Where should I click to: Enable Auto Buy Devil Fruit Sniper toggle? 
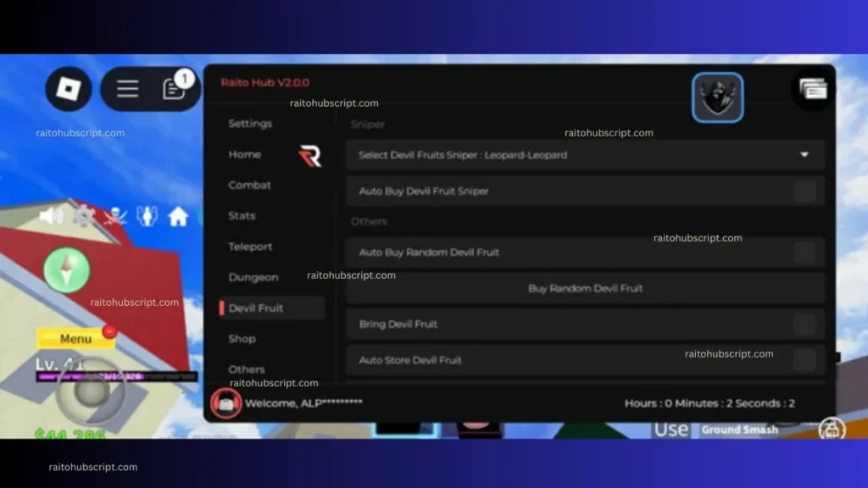pyautogui.click(x=804, y=191)
